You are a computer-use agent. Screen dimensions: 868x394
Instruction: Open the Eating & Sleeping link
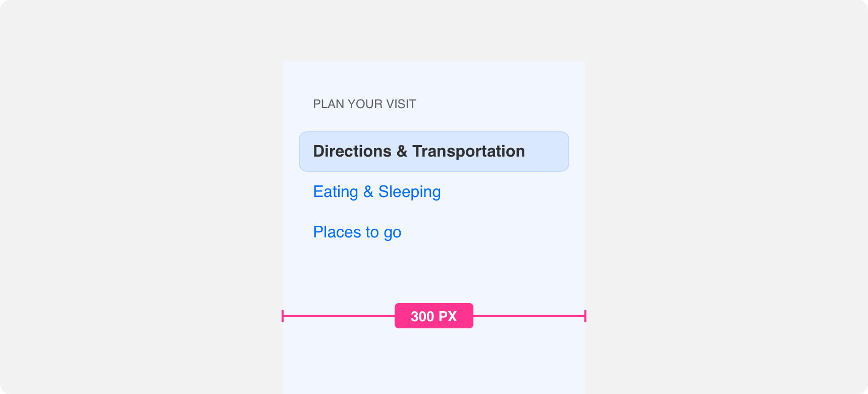pos(377,192)
